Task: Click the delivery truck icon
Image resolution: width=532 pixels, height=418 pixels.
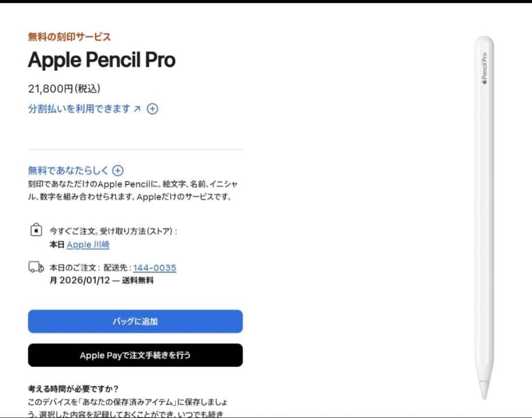Action: (36, 267)
